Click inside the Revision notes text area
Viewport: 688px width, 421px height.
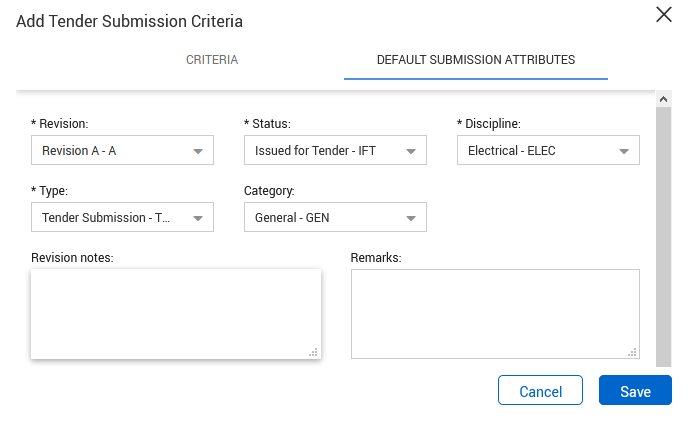(175, 312)
